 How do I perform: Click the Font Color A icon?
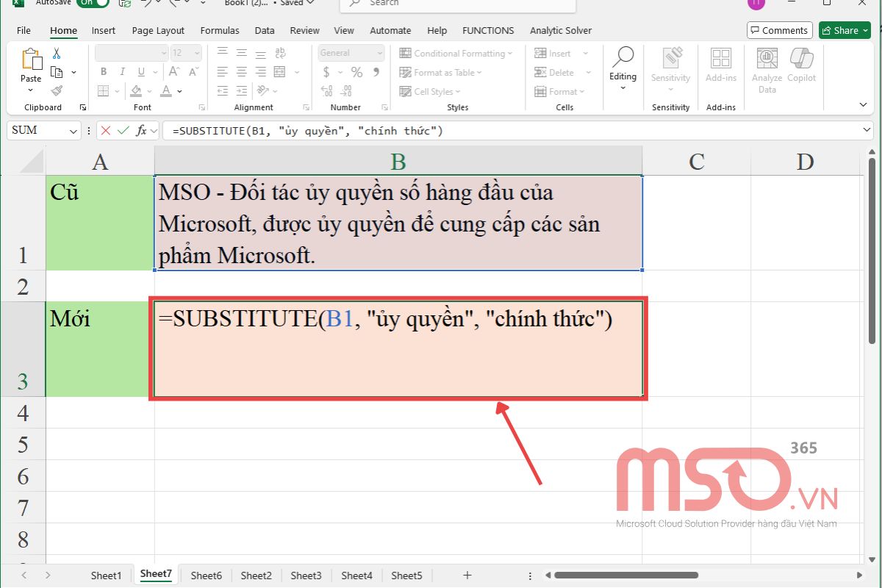[x=166, y=91]
